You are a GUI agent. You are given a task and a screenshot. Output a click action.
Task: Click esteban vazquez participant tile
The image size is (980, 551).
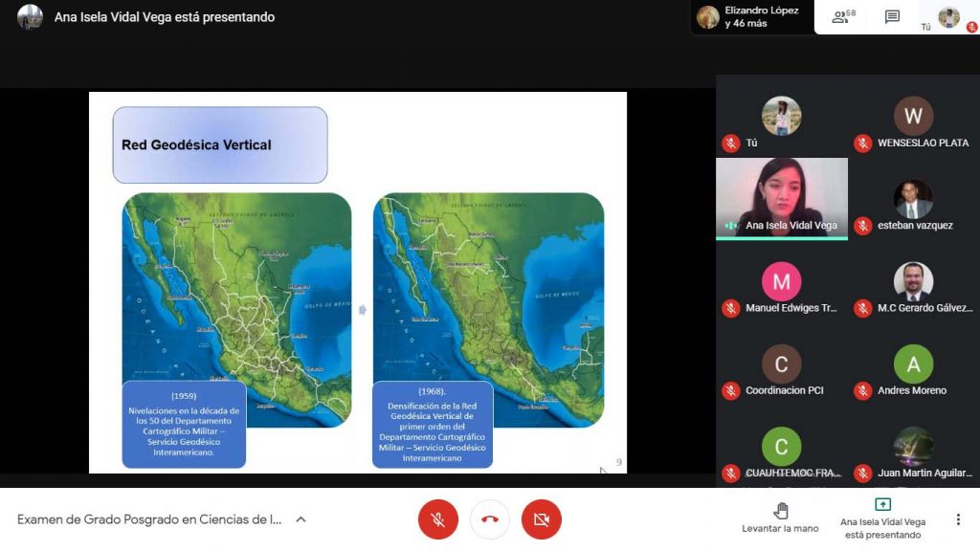pos(913,201)
